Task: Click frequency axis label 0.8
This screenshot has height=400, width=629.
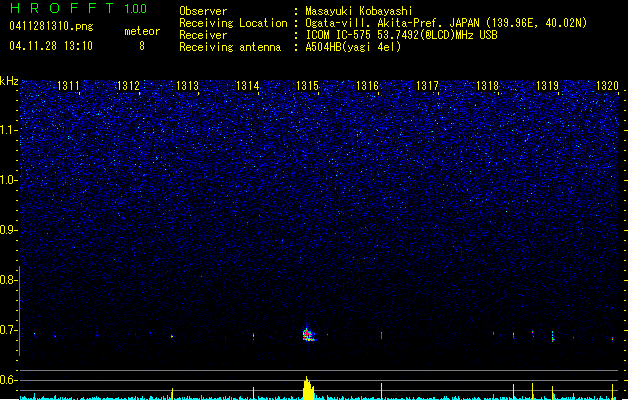Action: 9,280
